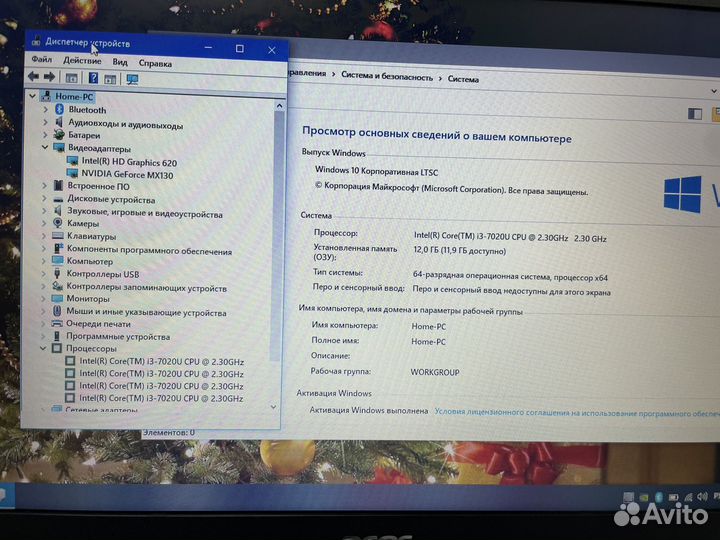Viewport: 720px width, 540px height.
Task: Select the Home-PC label in the device tree
Action: [x=74, y=96]
